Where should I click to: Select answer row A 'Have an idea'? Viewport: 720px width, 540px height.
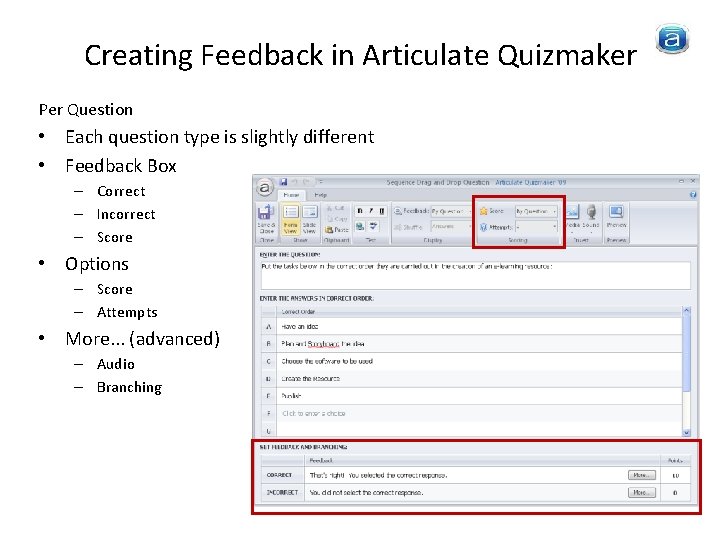coord(472,326)
